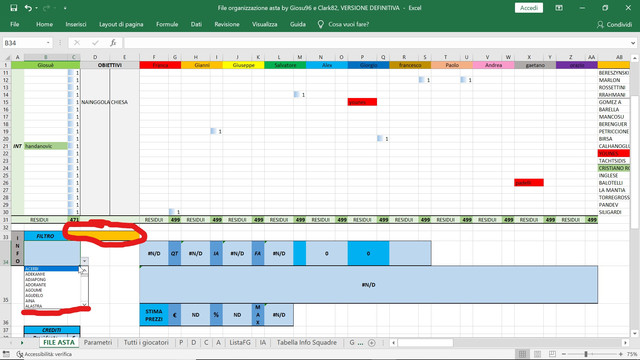Click the Name Box showing B34
Screen dimensions: 640x360
click(24, 43)
